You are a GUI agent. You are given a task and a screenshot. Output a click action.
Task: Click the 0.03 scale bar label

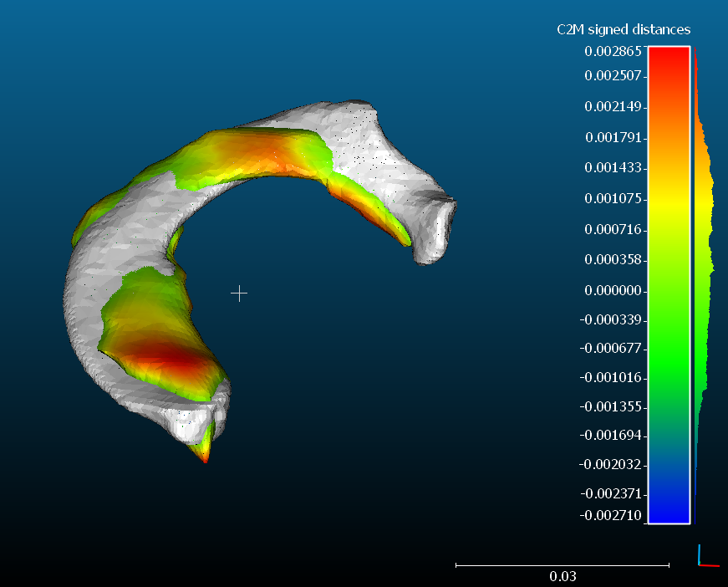[x=563, y=576]
